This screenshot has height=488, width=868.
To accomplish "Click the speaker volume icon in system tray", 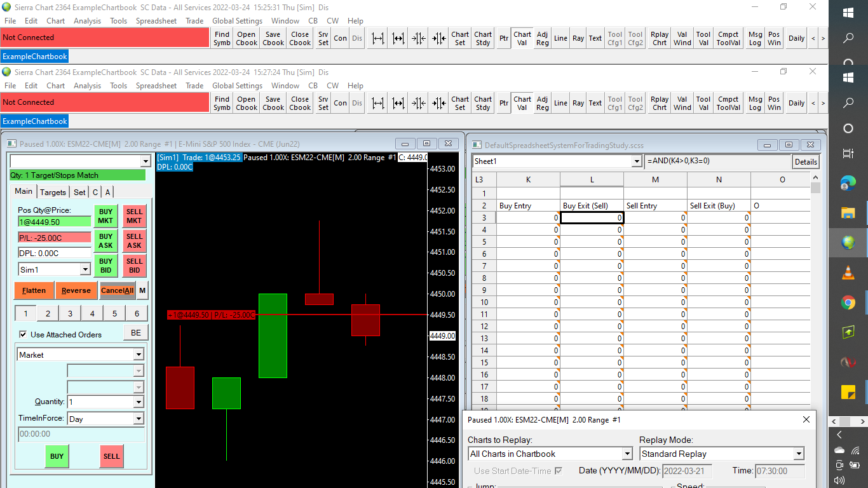I will (839, 481).
